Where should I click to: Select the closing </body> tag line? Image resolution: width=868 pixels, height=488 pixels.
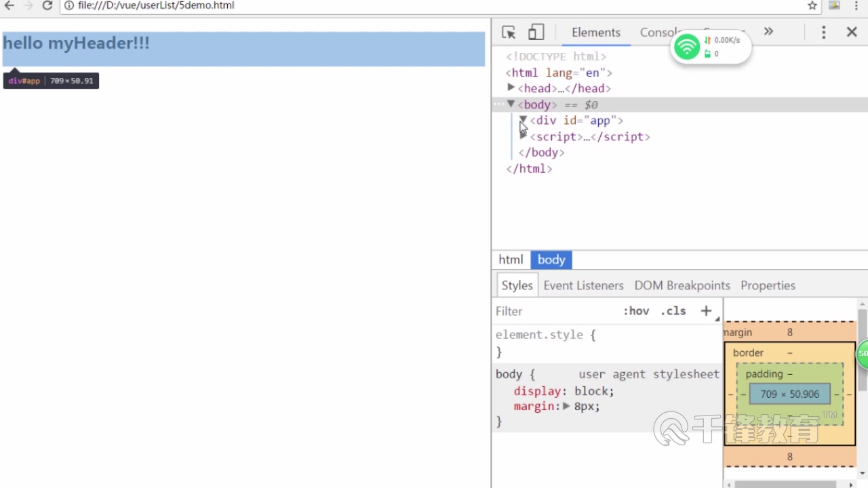(x=541, y=152)
